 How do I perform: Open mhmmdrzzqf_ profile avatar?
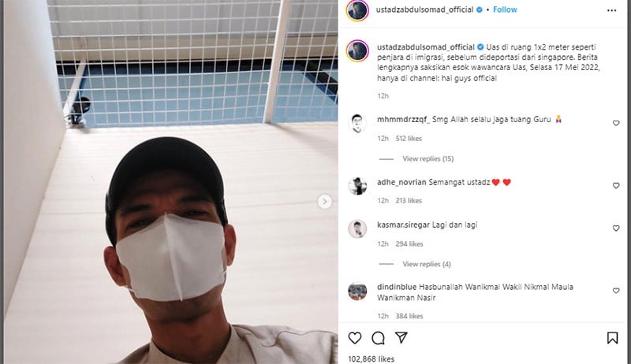pos(357,124)
